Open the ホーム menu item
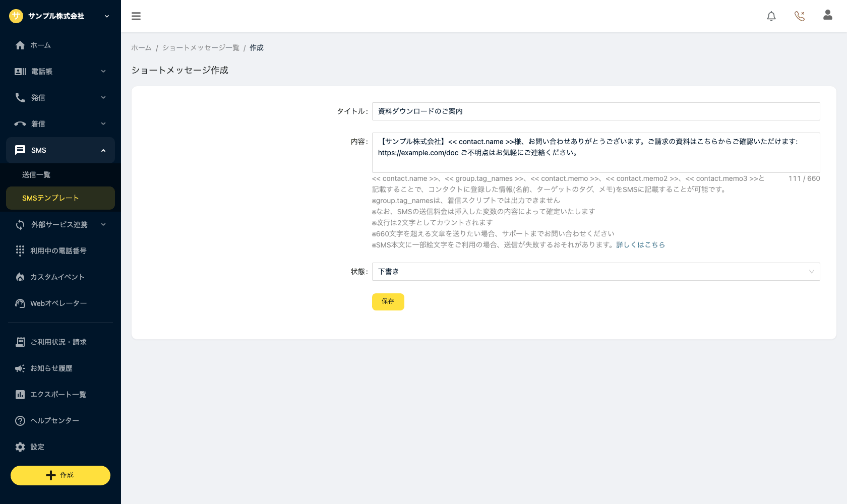The height and width of the screenshot is (504, 847). pos(60,45)
